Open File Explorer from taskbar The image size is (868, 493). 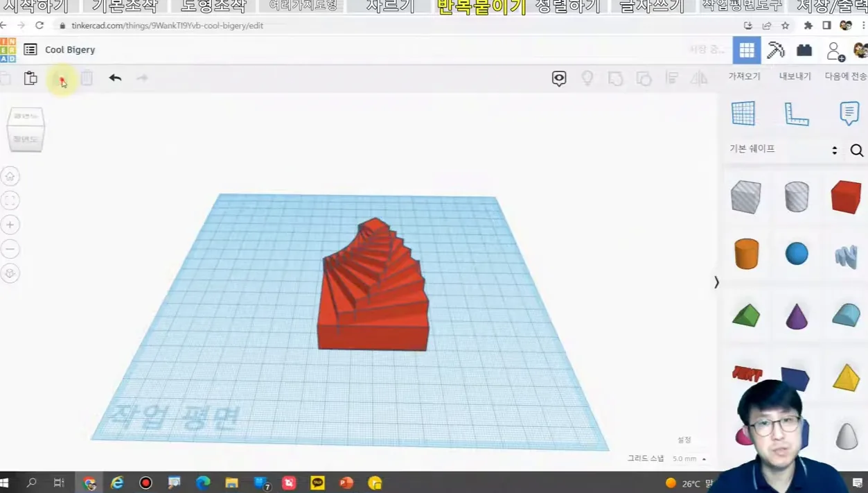(x=231, y=483)
